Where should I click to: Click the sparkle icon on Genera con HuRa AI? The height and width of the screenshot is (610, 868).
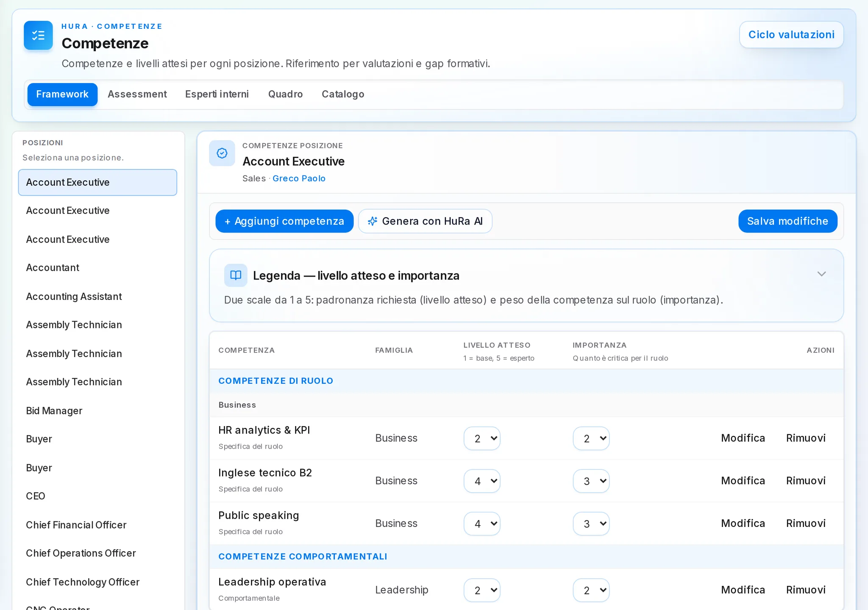372,221
